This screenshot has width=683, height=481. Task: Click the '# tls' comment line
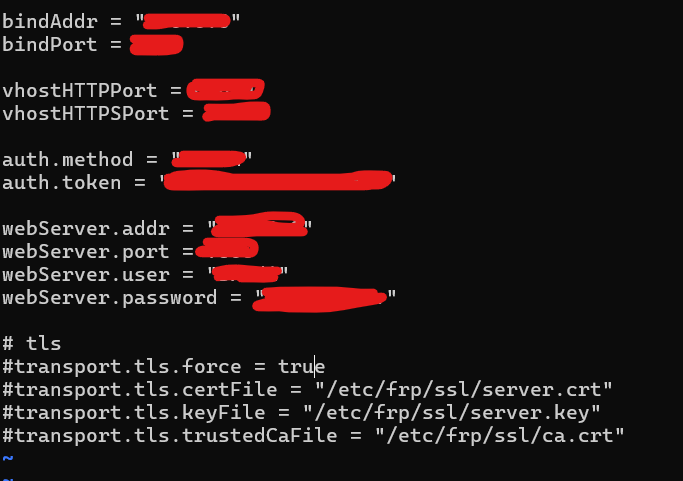(x=32, y=344)
